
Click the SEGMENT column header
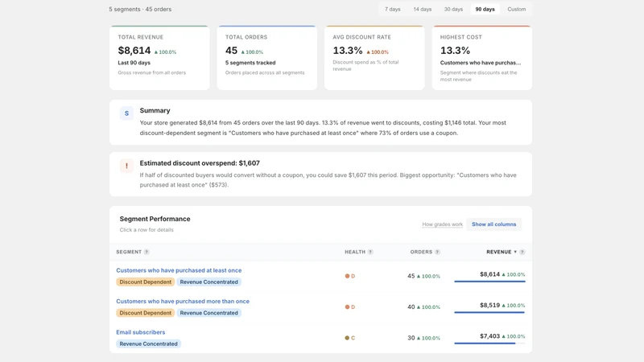click(x=129, y=252)
